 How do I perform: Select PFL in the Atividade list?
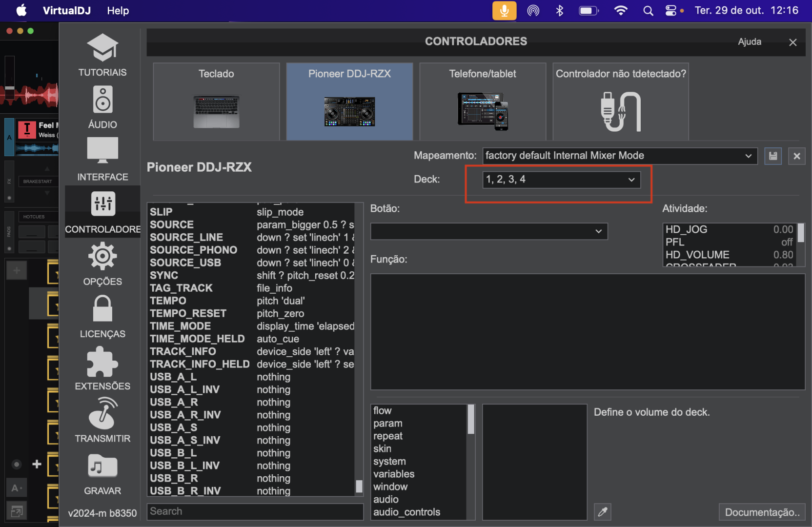(730, 243)
